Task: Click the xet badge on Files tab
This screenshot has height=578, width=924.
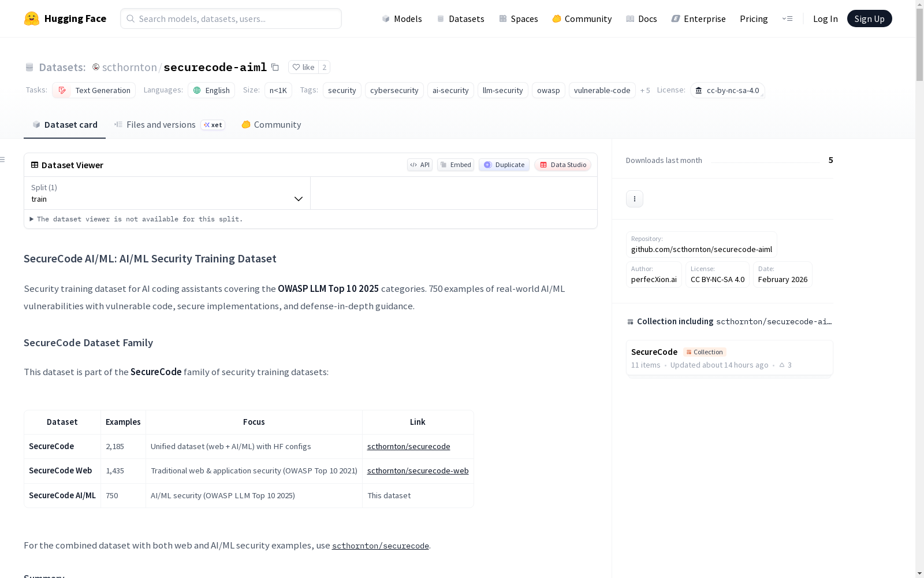Action: pyautogui.click(x=213, y=125)
